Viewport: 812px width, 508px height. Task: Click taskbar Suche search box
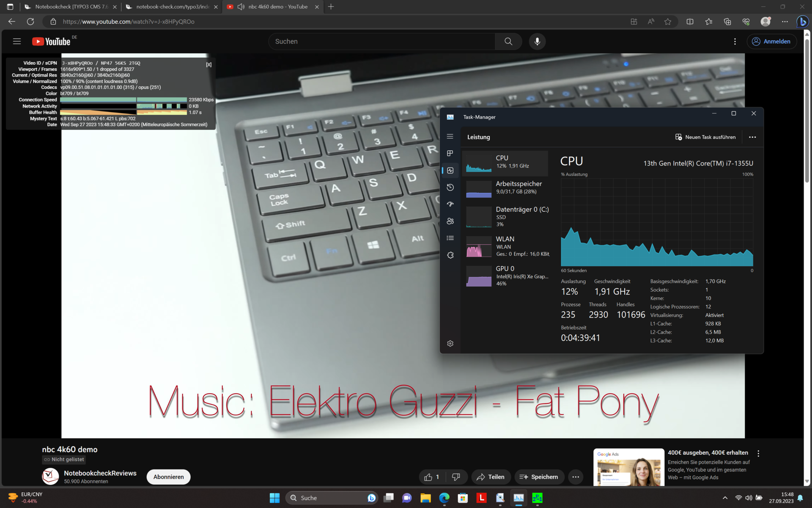331,498
